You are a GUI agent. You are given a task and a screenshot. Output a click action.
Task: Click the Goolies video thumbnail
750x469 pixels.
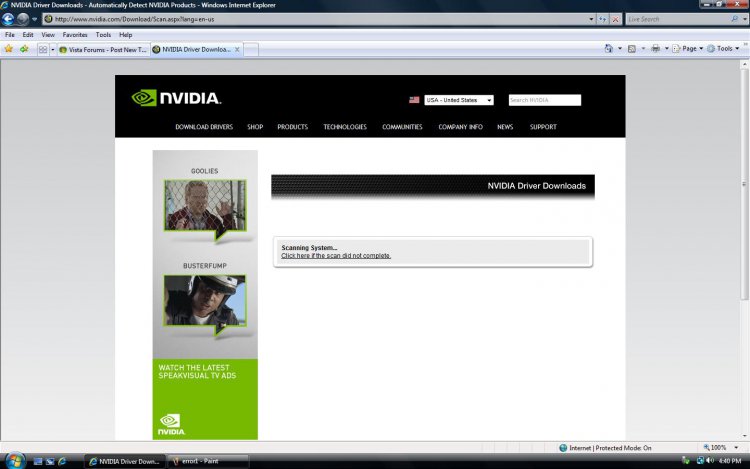(x=205, y=206)
